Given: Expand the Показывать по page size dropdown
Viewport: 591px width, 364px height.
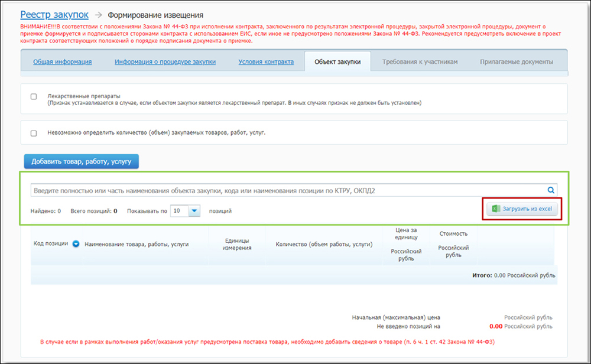Looking at the screenshot, I should 195,210.
